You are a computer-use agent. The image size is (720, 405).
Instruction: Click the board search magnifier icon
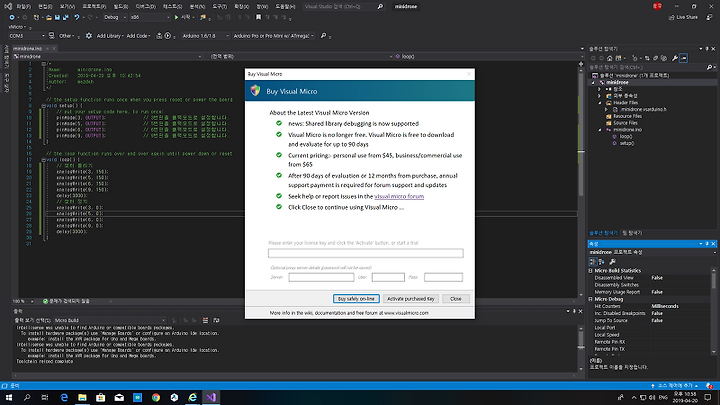tap(323, 35)
